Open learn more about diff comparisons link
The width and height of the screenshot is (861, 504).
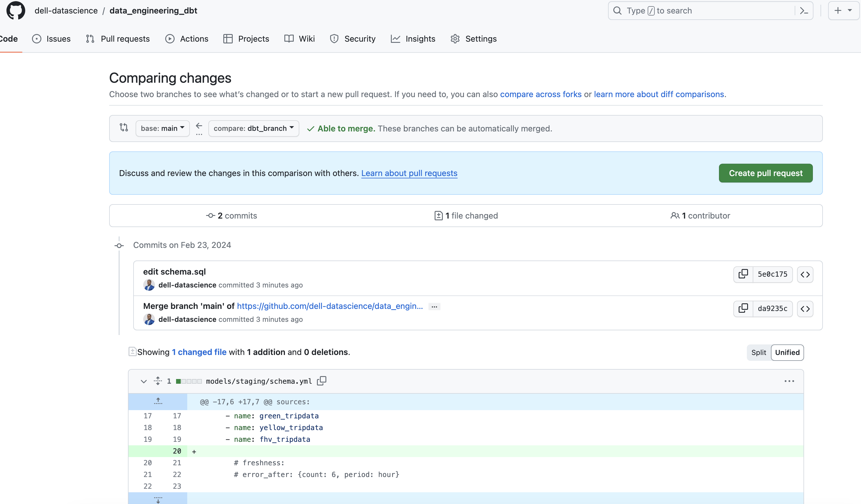pyautogui.click(x=659, y=94)
